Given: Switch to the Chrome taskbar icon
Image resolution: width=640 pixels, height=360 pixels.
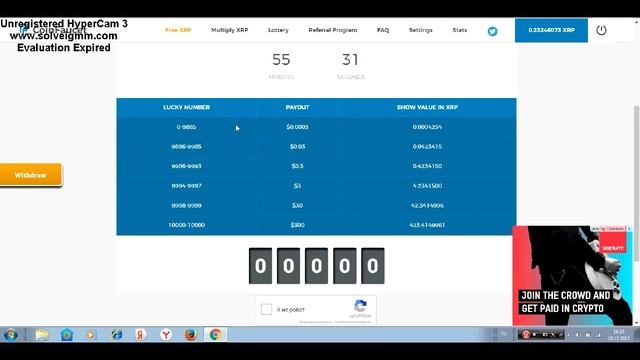Looking at the screenshot, I should pyautogui.click(x=215, y=335).
